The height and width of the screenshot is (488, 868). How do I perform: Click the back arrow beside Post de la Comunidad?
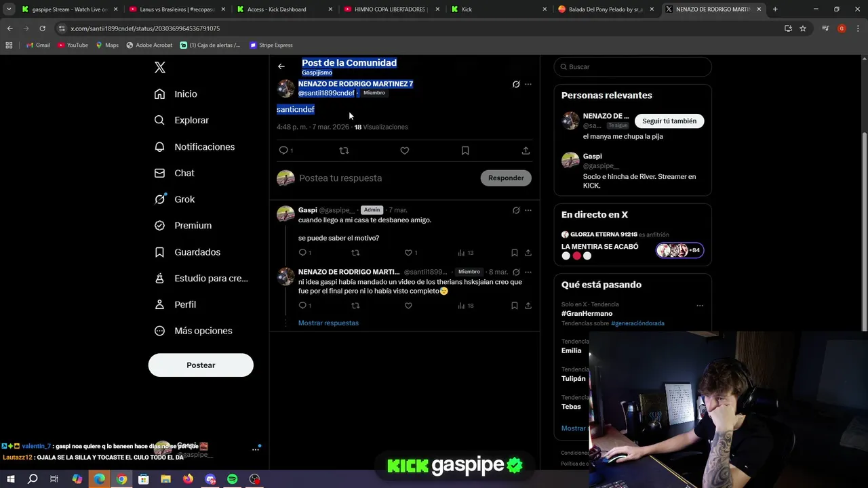pyautogui.click(x=281, y=66)
